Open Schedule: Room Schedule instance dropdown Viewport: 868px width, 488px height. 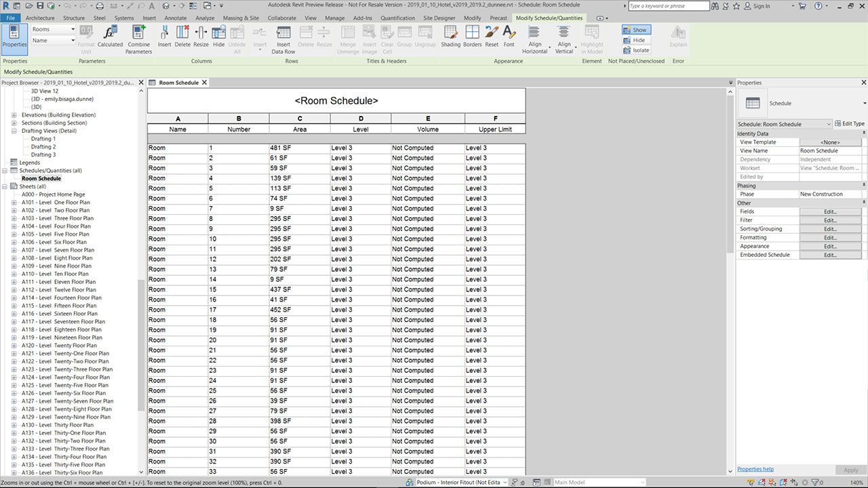click(x=784, y=124)
